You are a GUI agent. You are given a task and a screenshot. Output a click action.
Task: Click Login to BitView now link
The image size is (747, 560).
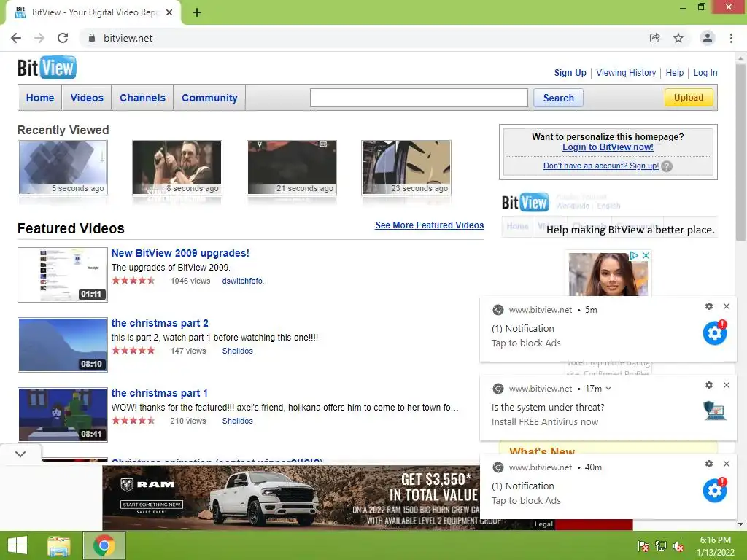click(608, 147)
